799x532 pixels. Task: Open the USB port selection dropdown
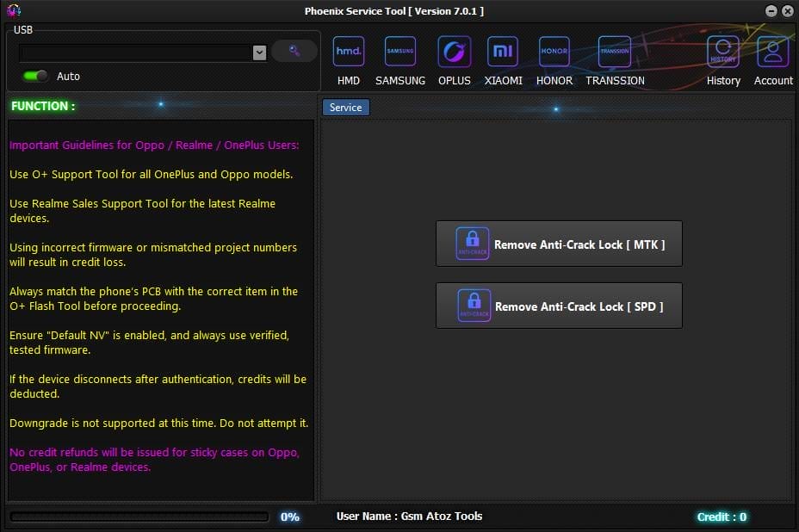coord(138,52)
